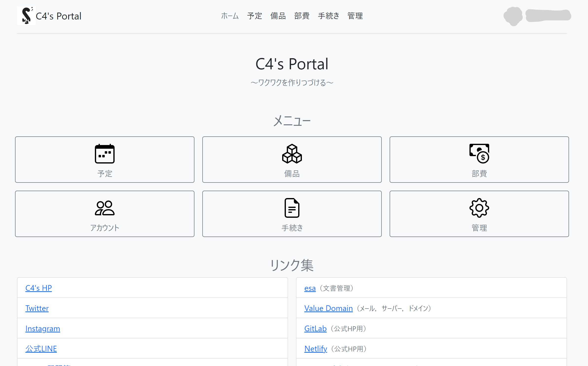Open the user avatar at top right
The height and width of the screenshot is (366, 588).
(x=513, y=16)
